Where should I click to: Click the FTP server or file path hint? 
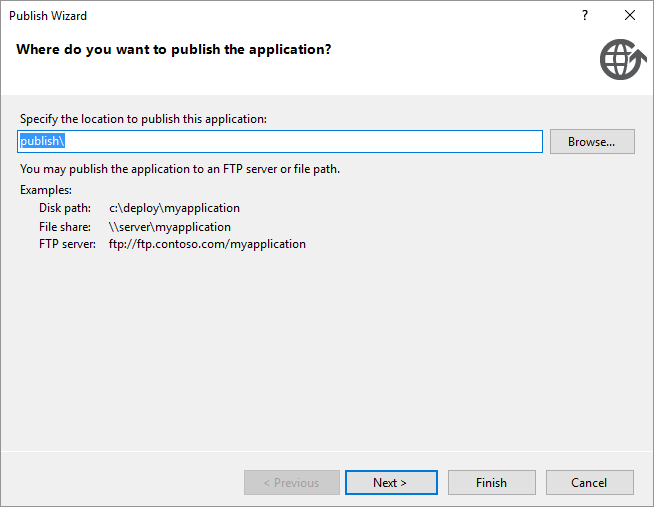(180, 169)
